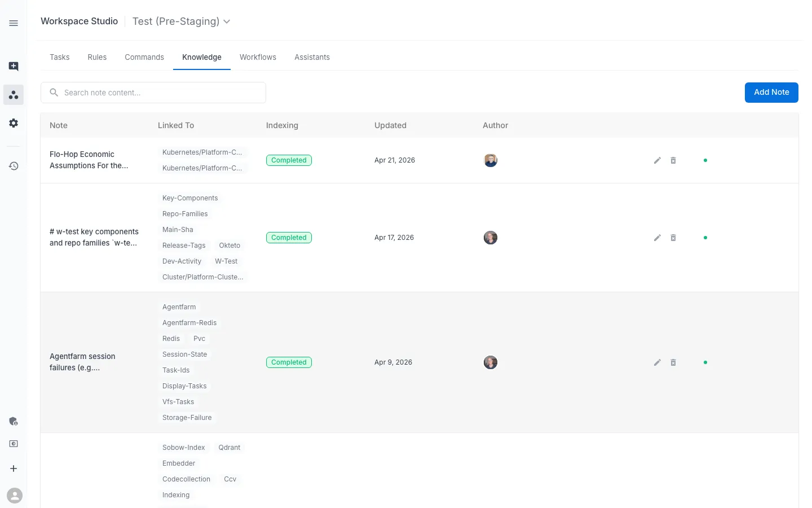Screen dimensions: 812x508
Task: Click the Author column header
Action: [x=495, y=125]
